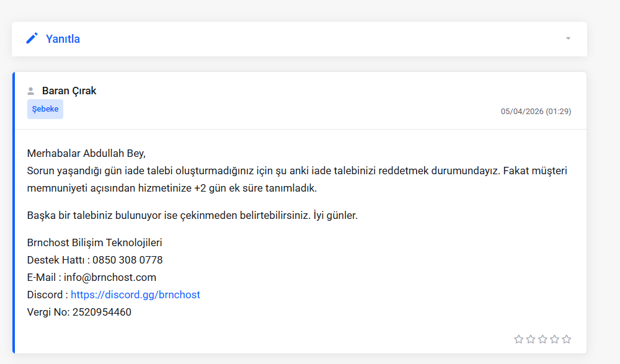Rate the reply with three stars

tap(542, 339)
